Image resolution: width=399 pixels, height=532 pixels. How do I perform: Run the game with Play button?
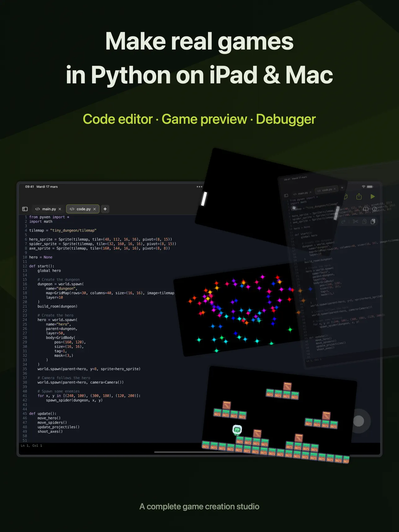pos(373,196)
